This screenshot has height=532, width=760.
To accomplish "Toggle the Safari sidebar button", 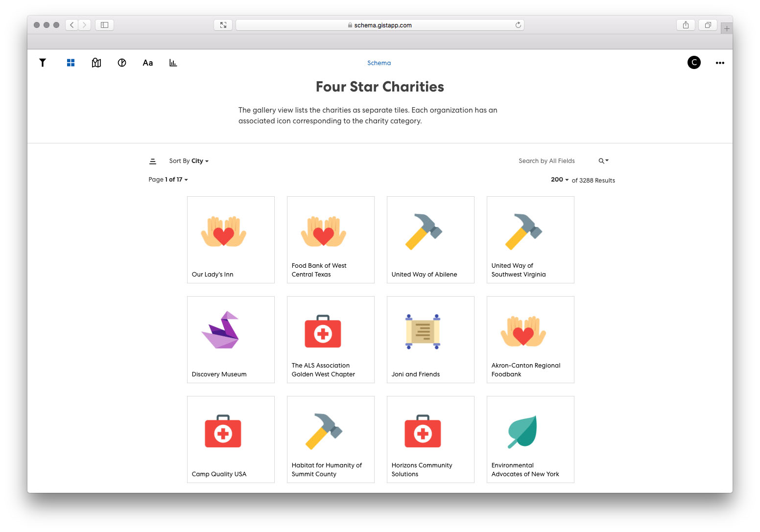I will coord(104,25).
